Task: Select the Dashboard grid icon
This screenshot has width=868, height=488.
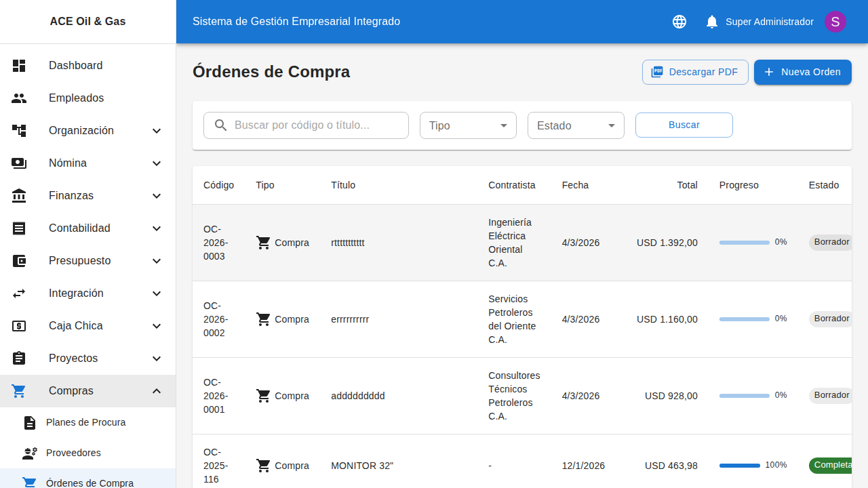Action: click(x=19, y=65)
